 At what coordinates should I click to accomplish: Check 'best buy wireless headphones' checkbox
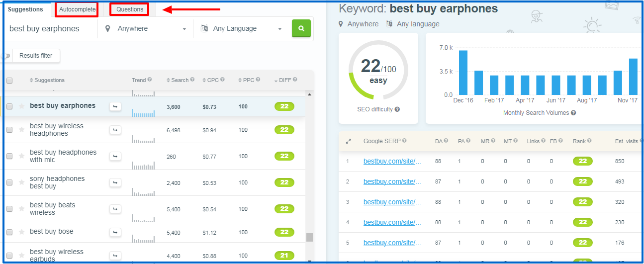9,130
